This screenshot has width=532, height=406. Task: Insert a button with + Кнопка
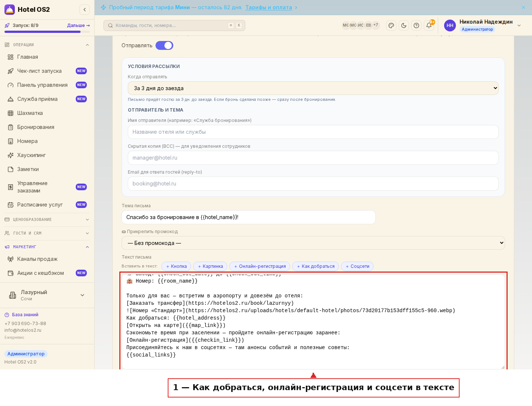click(176, 266)
